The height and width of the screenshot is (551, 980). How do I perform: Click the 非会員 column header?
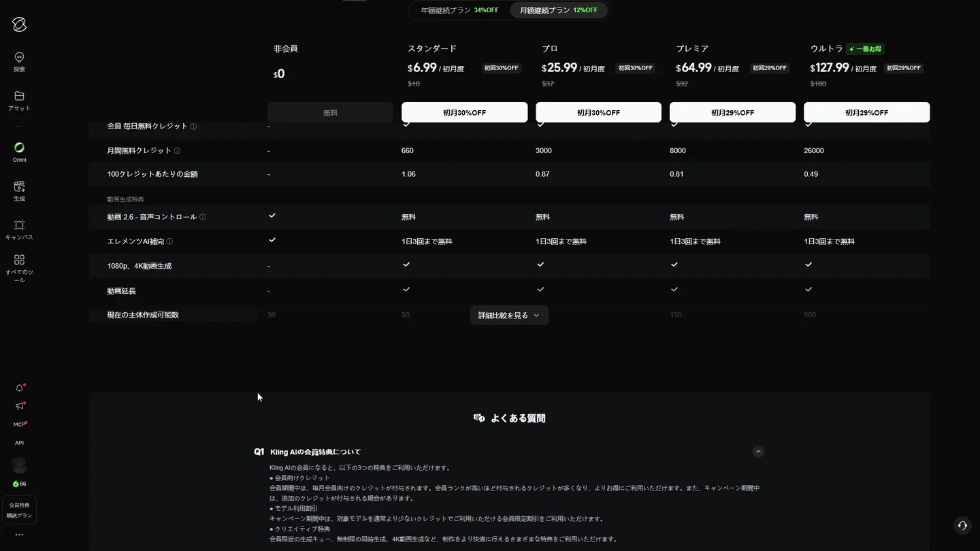click(286, 49)
